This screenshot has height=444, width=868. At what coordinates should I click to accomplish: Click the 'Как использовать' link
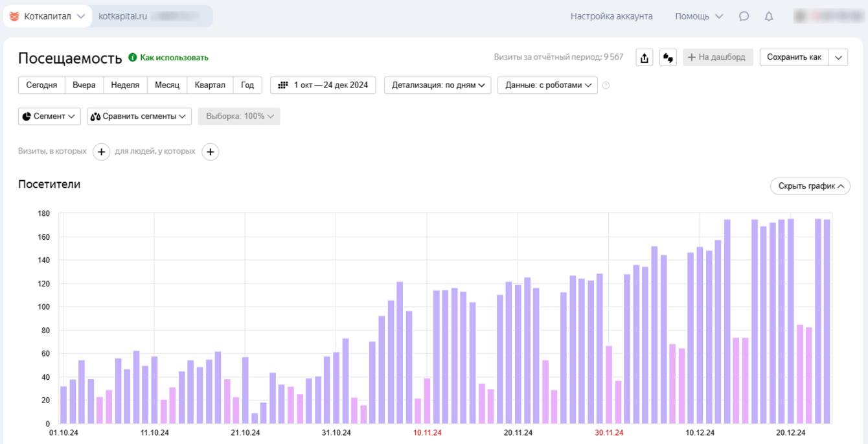(174, 58)
